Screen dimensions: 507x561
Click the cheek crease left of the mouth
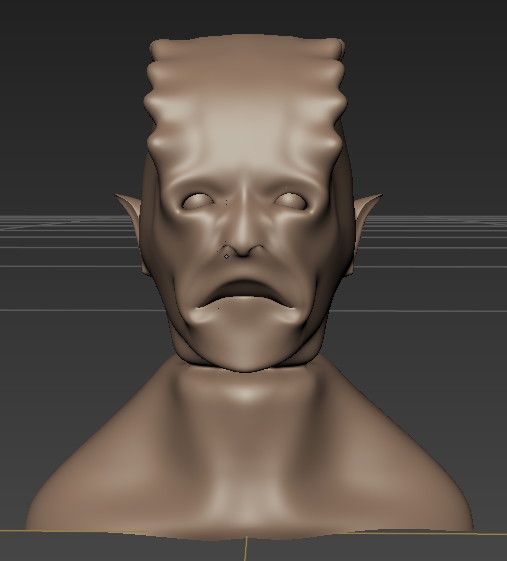point(180,304)
